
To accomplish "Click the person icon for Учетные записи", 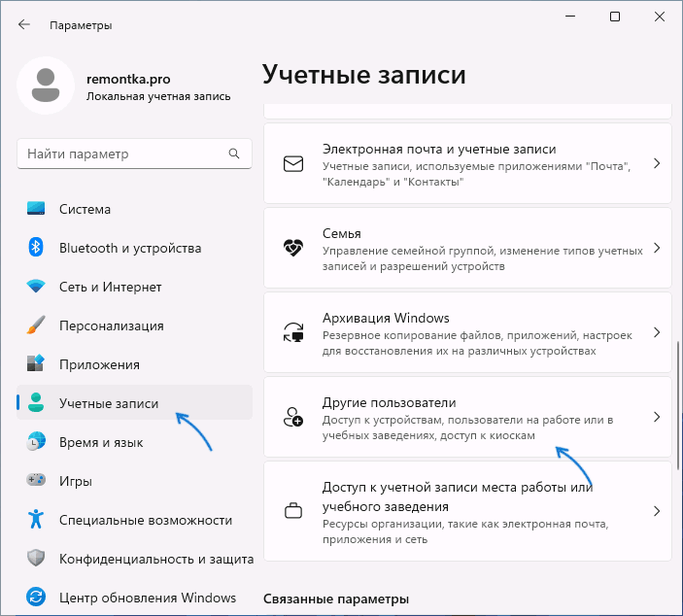I will coord(36,402).
